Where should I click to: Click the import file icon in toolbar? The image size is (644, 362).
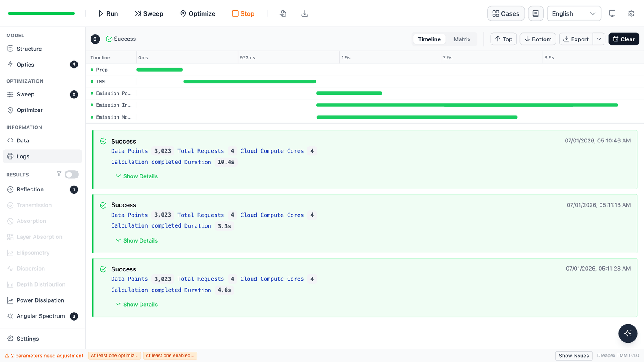coord(283,14)
